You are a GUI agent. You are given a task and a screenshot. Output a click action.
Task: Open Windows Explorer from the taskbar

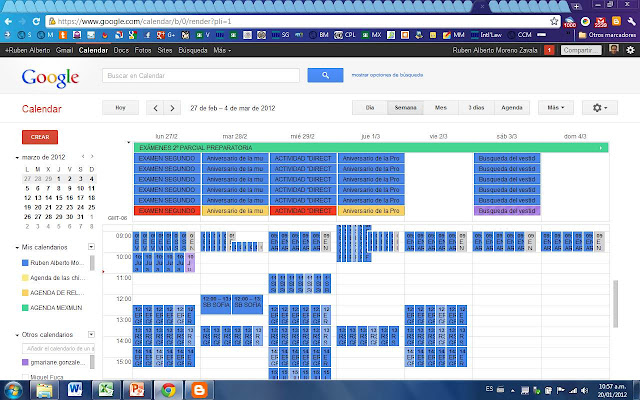[x=44, y=390]
